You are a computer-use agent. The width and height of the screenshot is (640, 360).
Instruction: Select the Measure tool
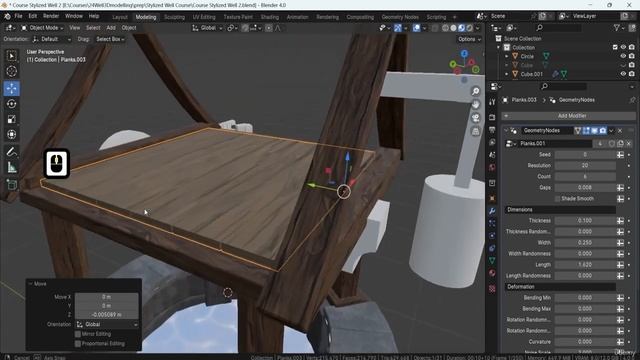11,167
